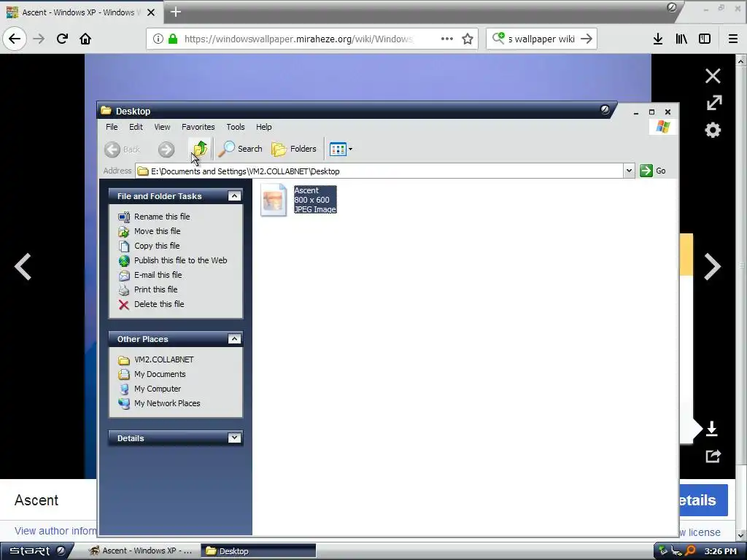The width and height of the screenshot is (747, 560).
Task: Open the browser hamburger menu
Action: point(733,39)
